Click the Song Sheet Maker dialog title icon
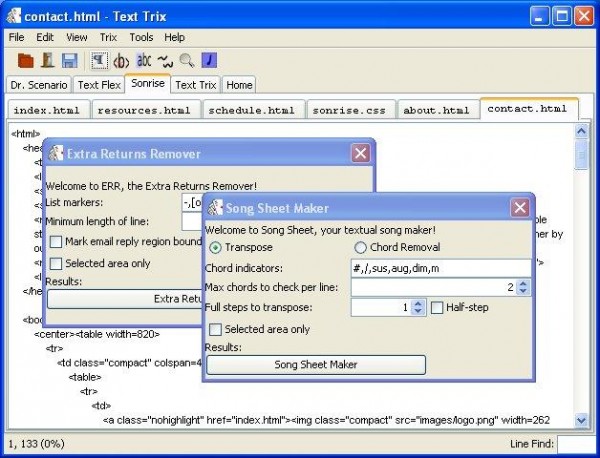 pos(215,208)
